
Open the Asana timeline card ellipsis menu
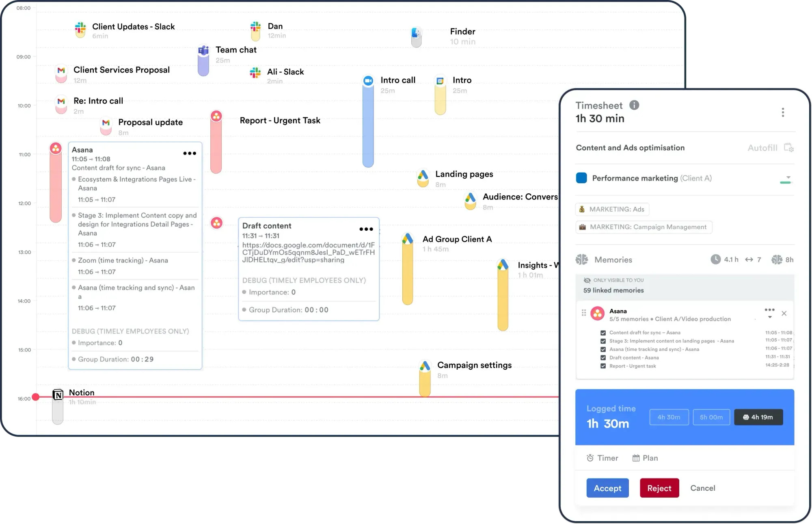pos(190,153)
